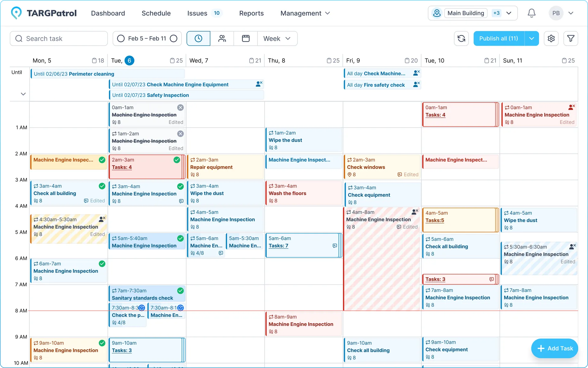Open the notifications bell icon
The image size is (588, 368).
[x=531, y=13]
